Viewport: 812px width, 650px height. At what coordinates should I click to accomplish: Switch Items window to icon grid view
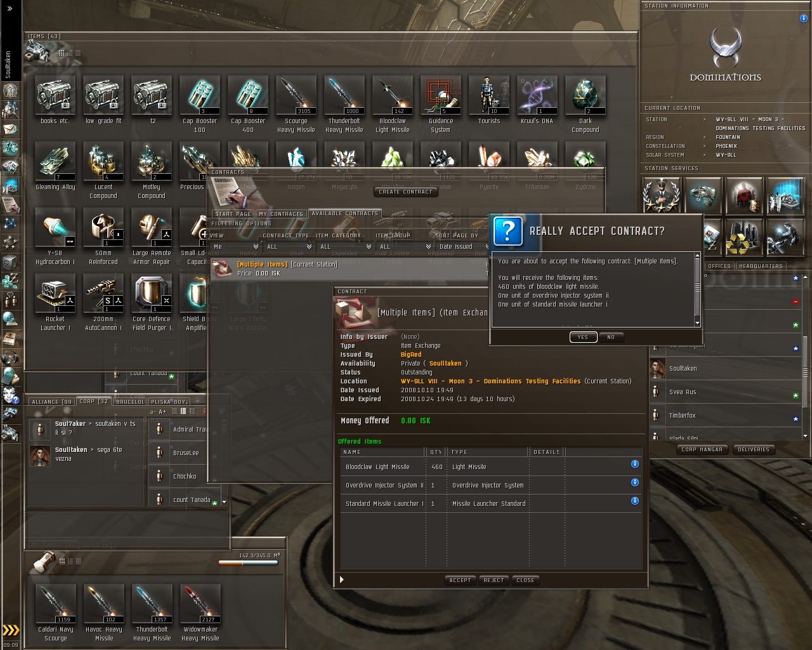[x=62, y=53]
